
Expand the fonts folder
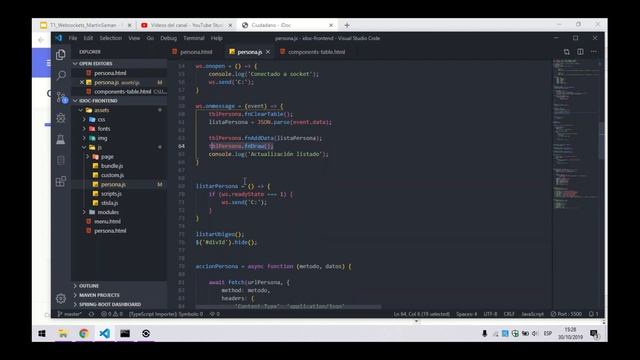click(x=104, y=129)
